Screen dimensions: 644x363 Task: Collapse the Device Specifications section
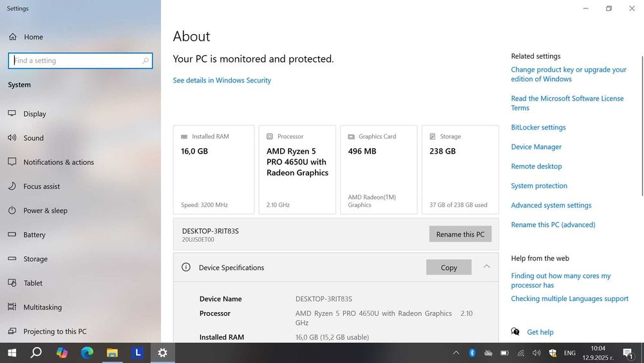487,267
